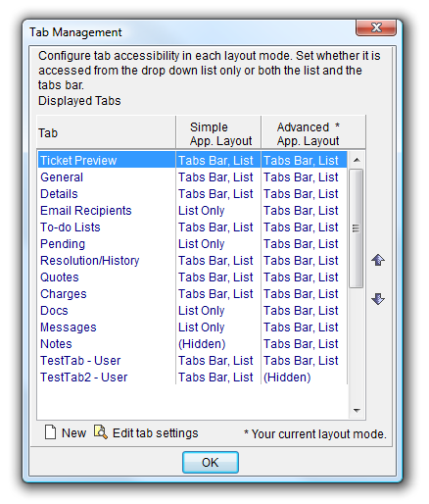429x504 pixels.
Task: Click the list scrollbar down arrow
Action: click(357, 410)
